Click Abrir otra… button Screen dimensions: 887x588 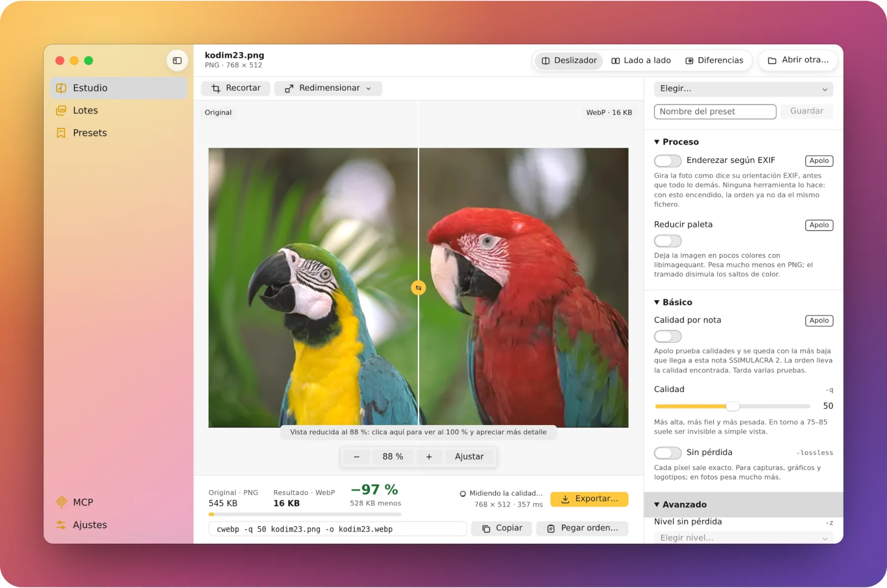click(x=798, y=60)
